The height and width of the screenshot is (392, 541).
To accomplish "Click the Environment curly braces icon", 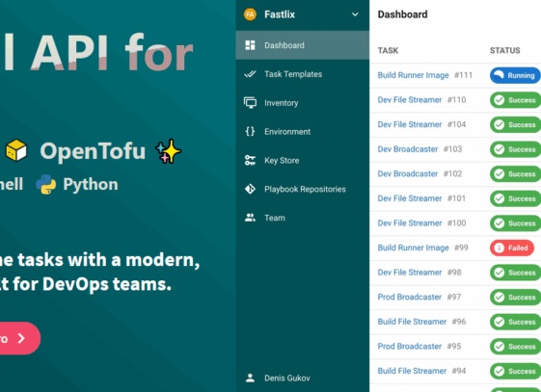I will pos(250,131).
